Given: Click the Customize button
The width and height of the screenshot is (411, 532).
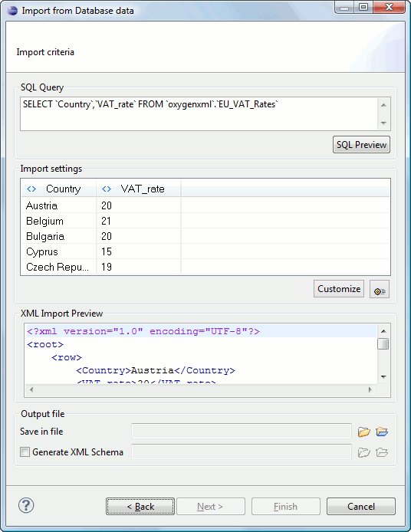Looking at the screenshot, I should click(x=339, y=289).
